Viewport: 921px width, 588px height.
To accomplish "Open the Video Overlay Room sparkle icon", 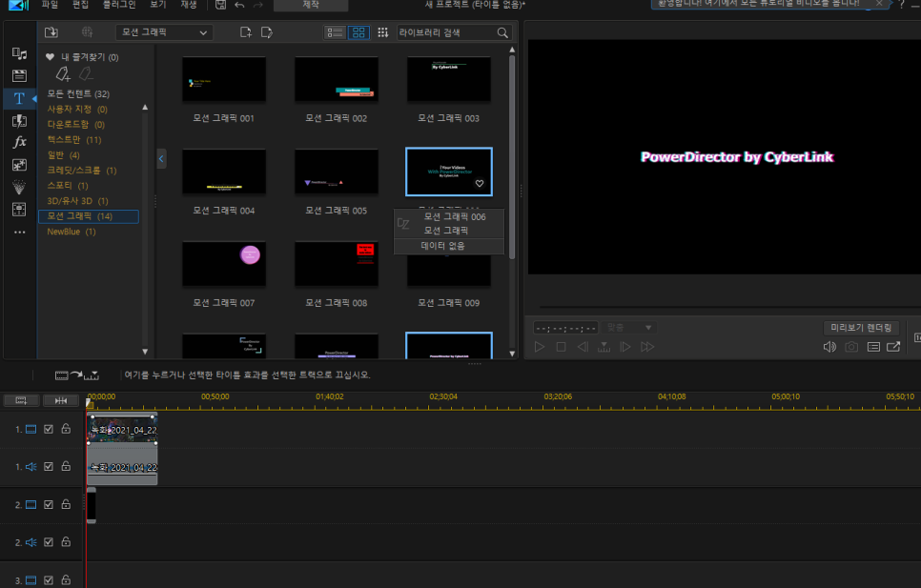I will (x=19, y=165).
